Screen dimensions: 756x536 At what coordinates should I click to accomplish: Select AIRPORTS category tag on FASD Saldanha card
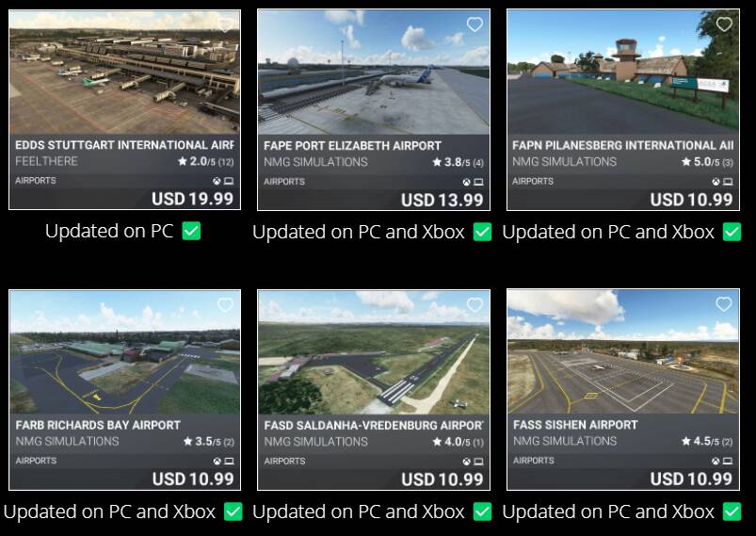pyautogui.click(x=284, y=462)
